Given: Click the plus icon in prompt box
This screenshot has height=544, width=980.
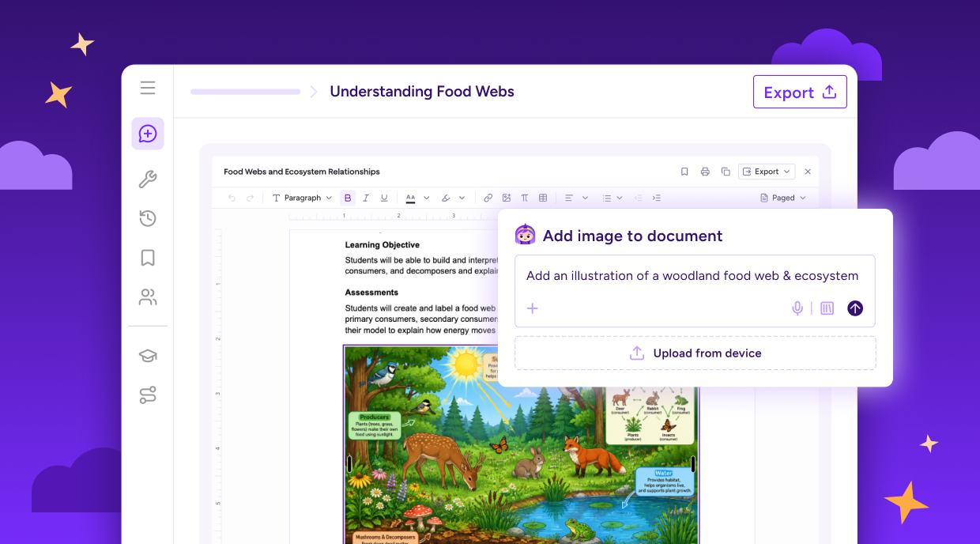Looking at the screenshot, I should [x=533, y=308].
